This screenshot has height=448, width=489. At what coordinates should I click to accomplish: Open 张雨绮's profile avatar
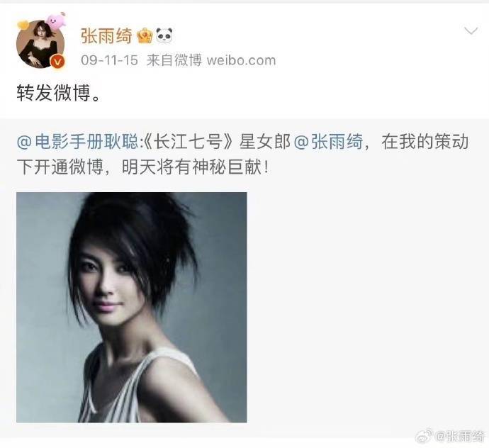pos(40,44)
